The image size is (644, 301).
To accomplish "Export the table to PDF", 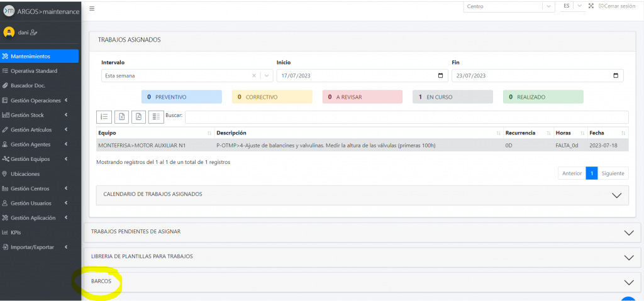I will pyautogui.click(x=138, y=117).
